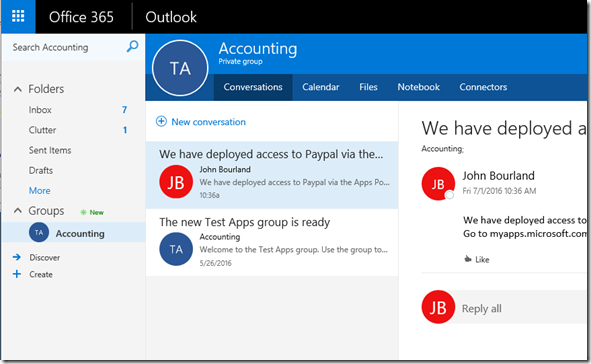591x364 pixels.
Task: Click John Bourland name in conversation list
Action: tap(225, 170)
